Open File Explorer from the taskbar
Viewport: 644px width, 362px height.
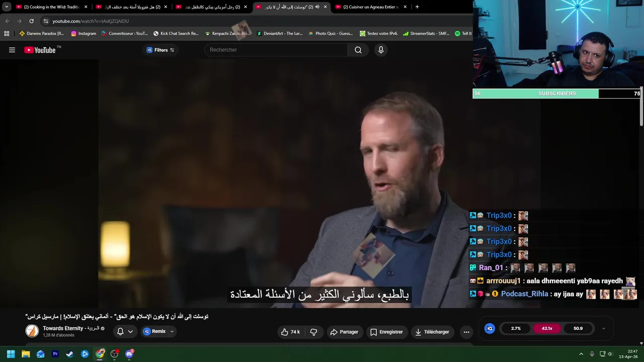coord(26,354)
